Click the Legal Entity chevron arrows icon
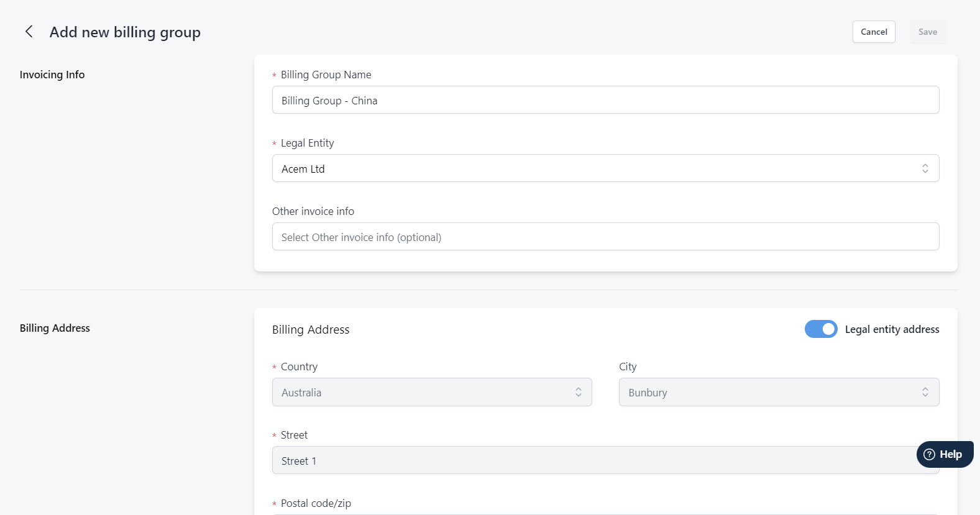Viewport: 980px width, 515px height. tap(925, 168)
